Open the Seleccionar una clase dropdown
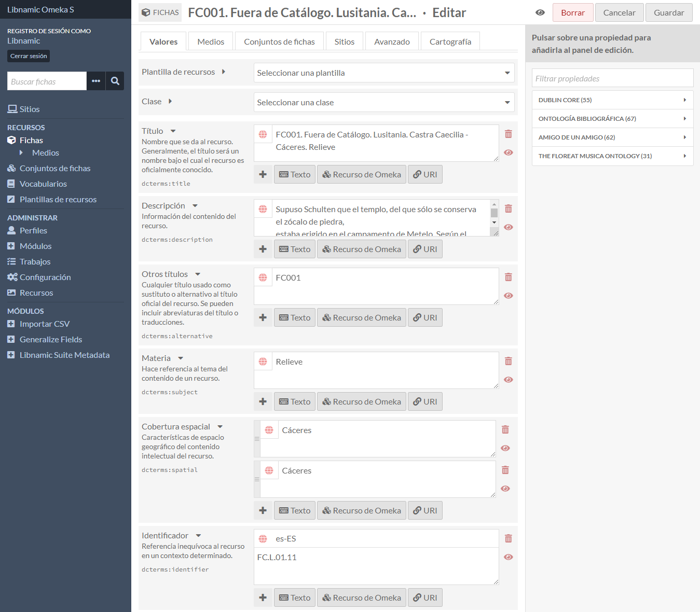700x612 pixels. click(384, 102)
